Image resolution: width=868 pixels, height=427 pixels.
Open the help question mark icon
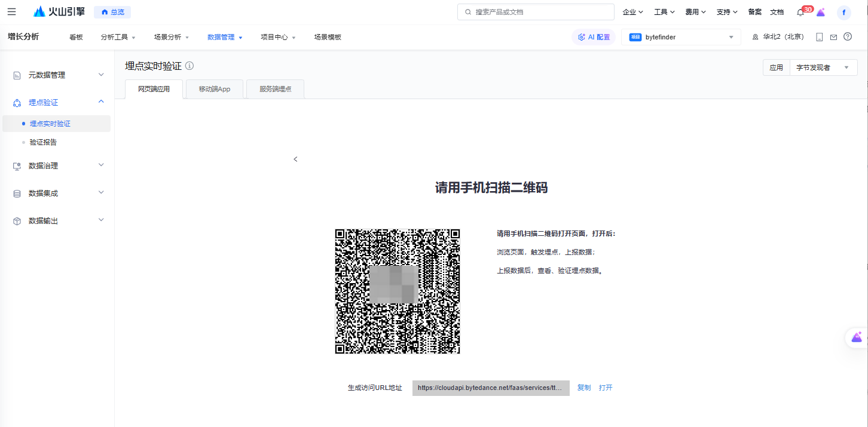(x=848, y=37)
